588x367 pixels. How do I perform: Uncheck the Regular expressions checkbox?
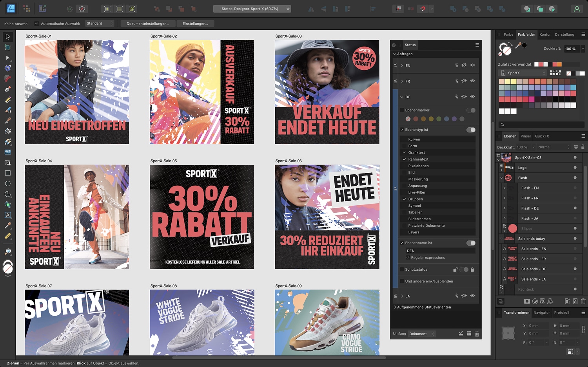tap(408, 258)
